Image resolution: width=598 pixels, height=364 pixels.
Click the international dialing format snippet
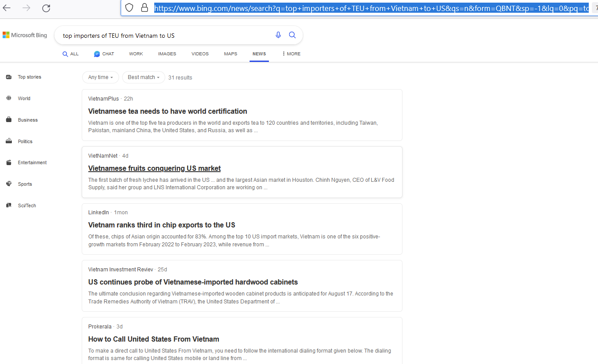(x=239, y=355)
